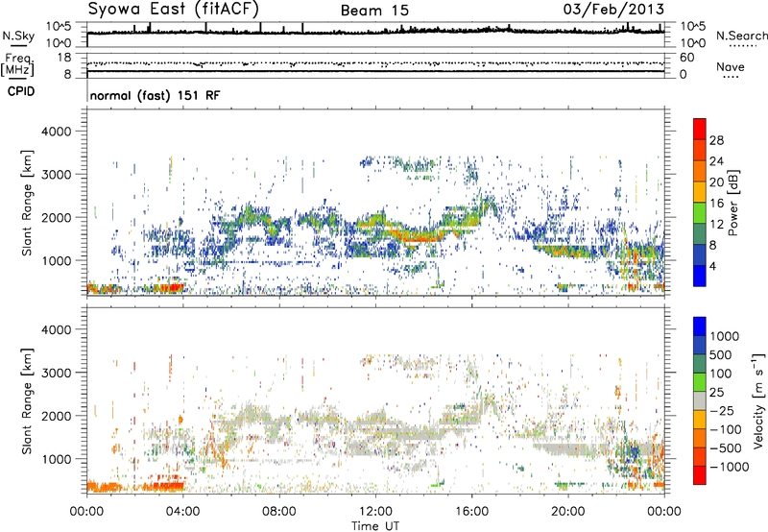Click the '20:00' time axis tick label
The height and width of the screenshot is (532, 768).
pyautogui.click(x=568, y=512)
